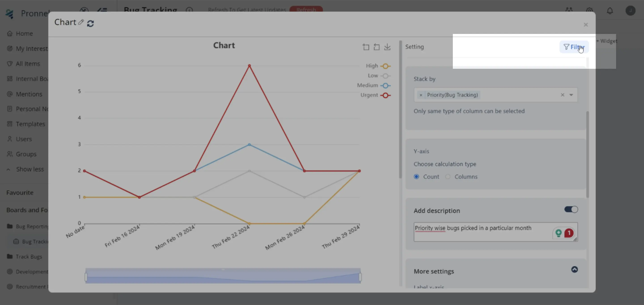Go to Home in the sidebar

click(x=24, y=33)
